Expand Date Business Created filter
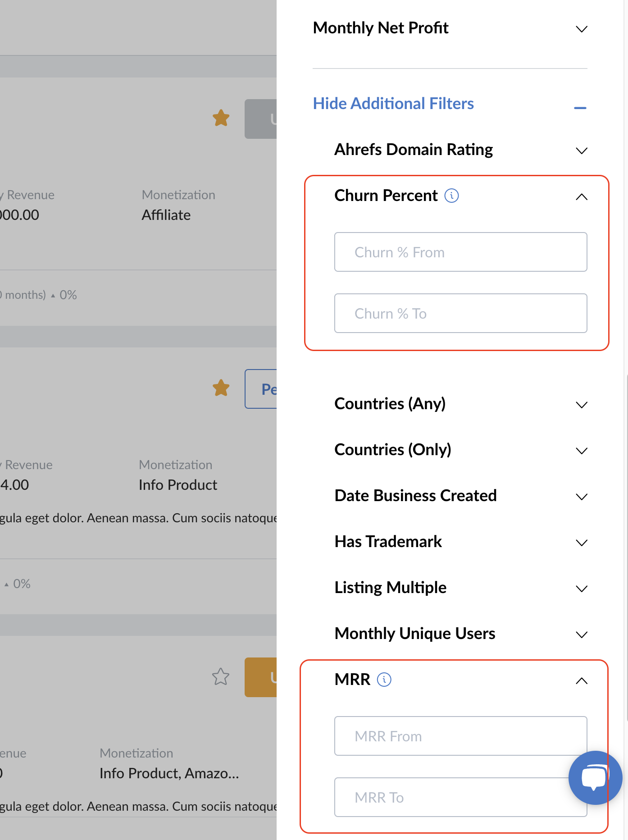 point(582,497)
